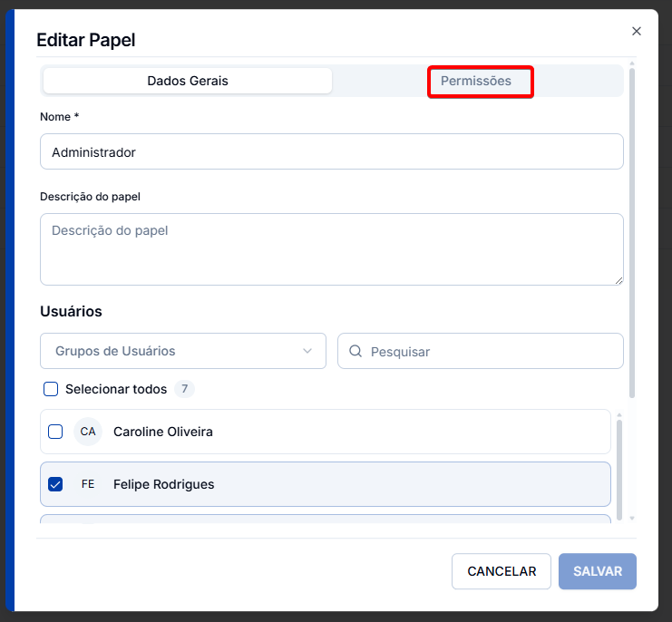672x622 pixels.
Task: Click the SALVAR button
Action: tap(598, 571)
